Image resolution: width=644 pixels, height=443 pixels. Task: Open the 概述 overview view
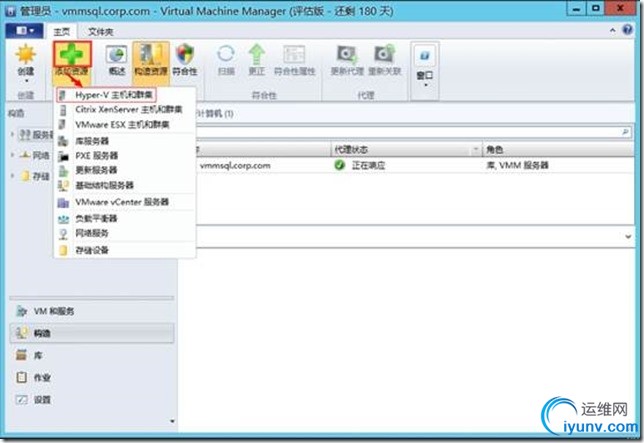click(x=117, y=60)
